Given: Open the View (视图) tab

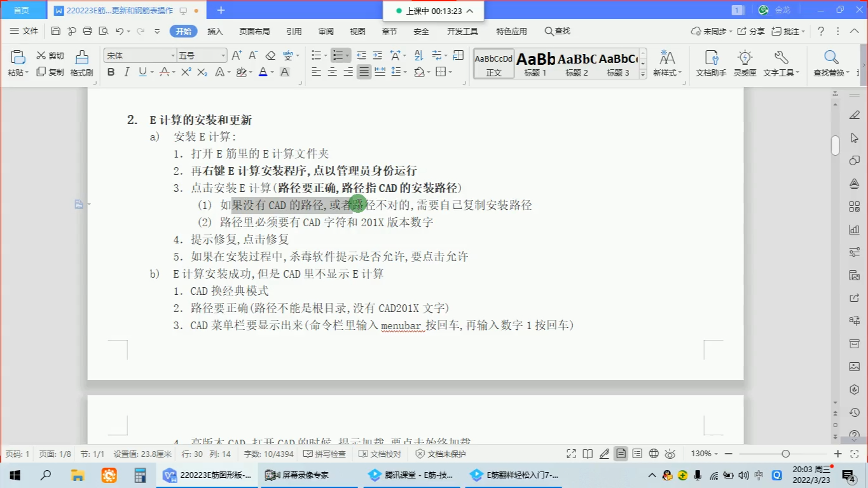Looking at the screenshot, I should pyautogui.click(x=357, y=31).
